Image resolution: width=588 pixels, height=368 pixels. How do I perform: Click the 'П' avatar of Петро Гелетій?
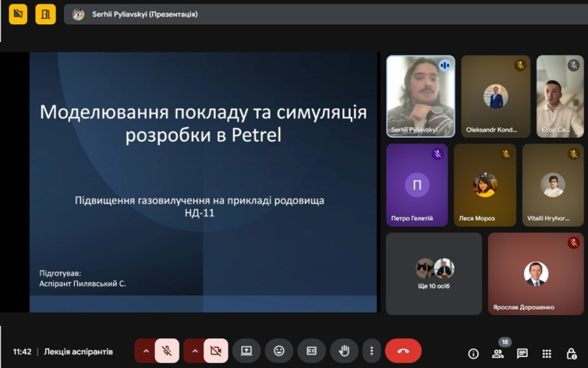[417, 185]
